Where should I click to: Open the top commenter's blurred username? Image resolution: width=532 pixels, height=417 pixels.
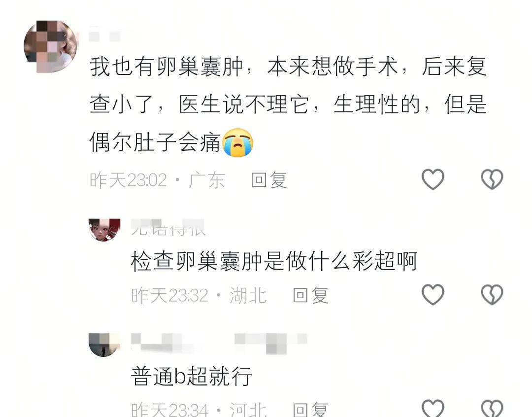pyautogui.click(x=105, y=36)
